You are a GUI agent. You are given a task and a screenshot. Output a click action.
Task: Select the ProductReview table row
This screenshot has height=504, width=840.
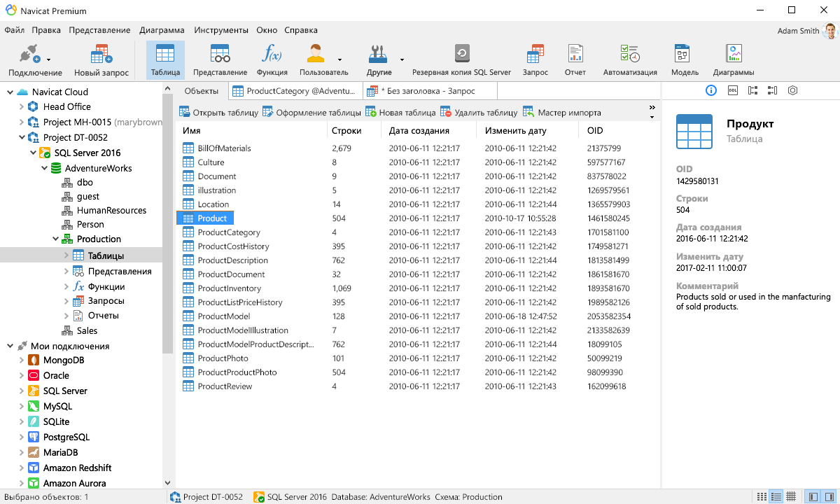[x=417, y=386]
